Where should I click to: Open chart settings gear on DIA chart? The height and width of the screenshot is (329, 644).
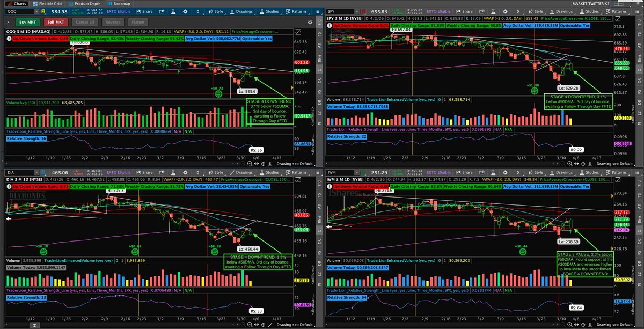coord(185,172)
